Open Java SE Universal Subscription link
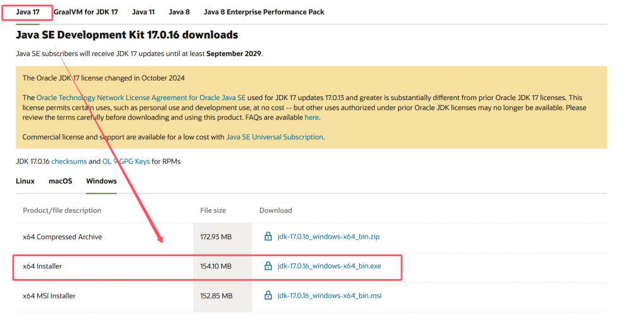The image size is (644, 313). 274,137
